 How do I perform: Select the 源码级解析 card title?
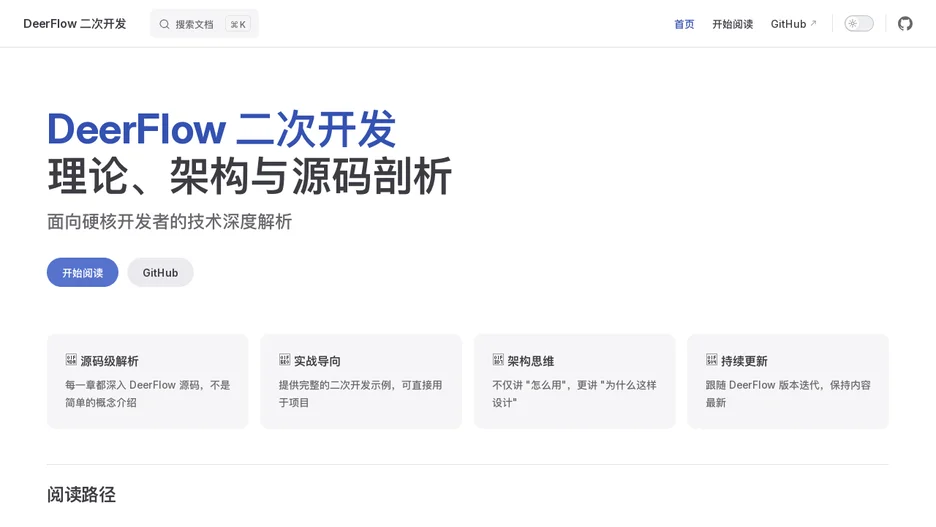(110, 361)
